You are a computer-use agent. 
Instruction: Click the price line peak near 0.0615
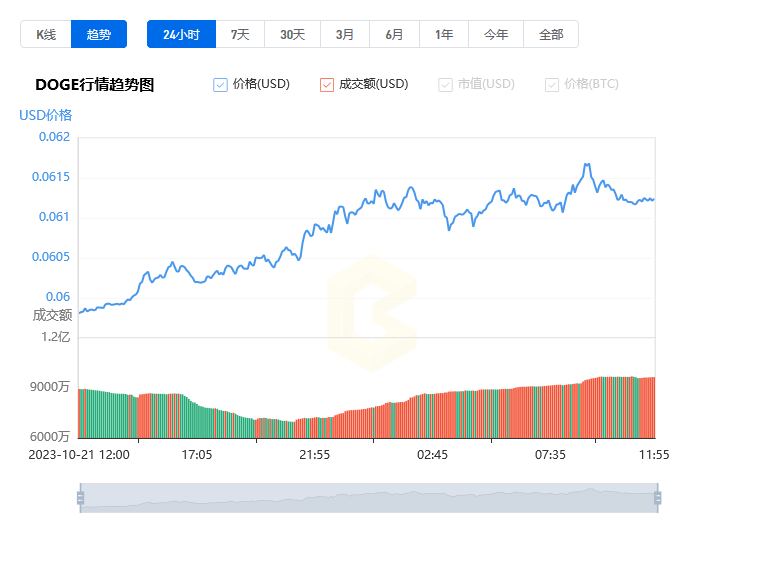[587, 165]
